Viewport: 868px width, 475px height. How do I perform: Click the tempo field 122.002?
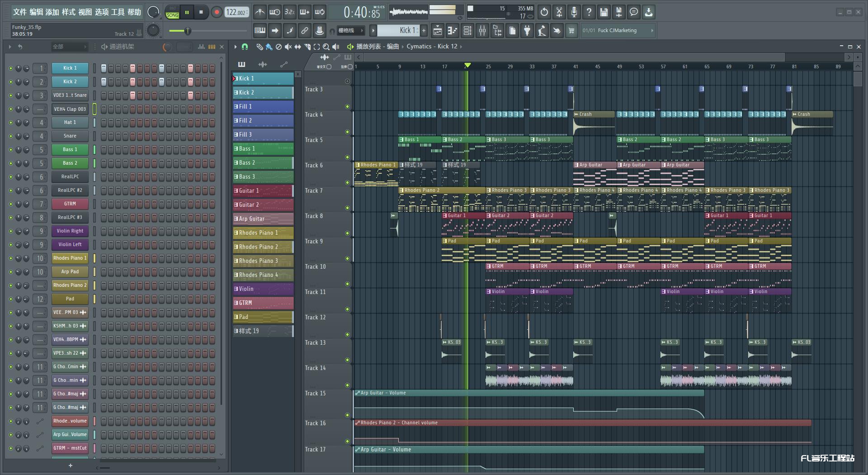[x=237, y=12]
